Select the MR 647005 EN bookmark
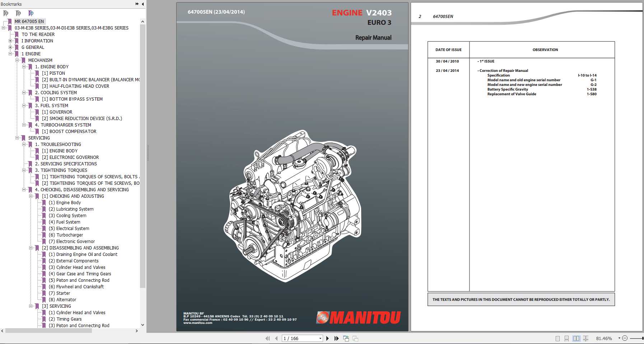Viewport: 644px width, 344px height. click(29, 21)
